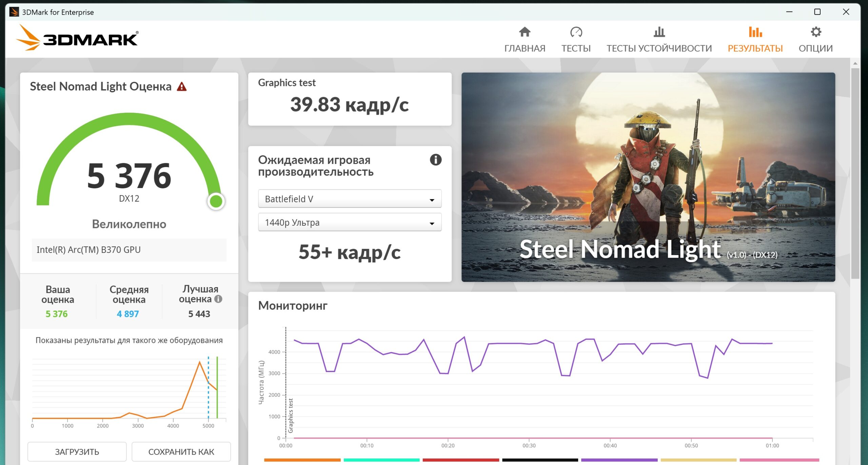Open the 1440p Ультра resolution dropdown
The width and height of the screenshot is (868, 465).
point(350,222)
